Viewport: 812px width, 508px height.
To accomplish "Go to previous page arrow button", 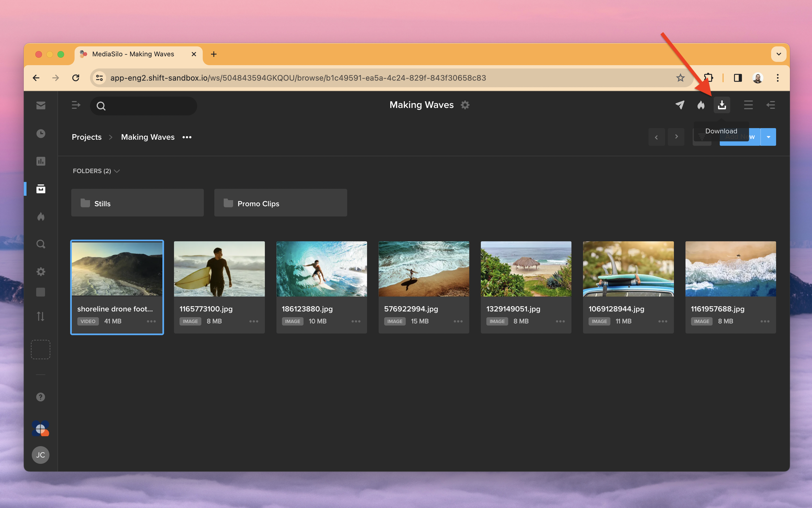I will tap(657, 137).
